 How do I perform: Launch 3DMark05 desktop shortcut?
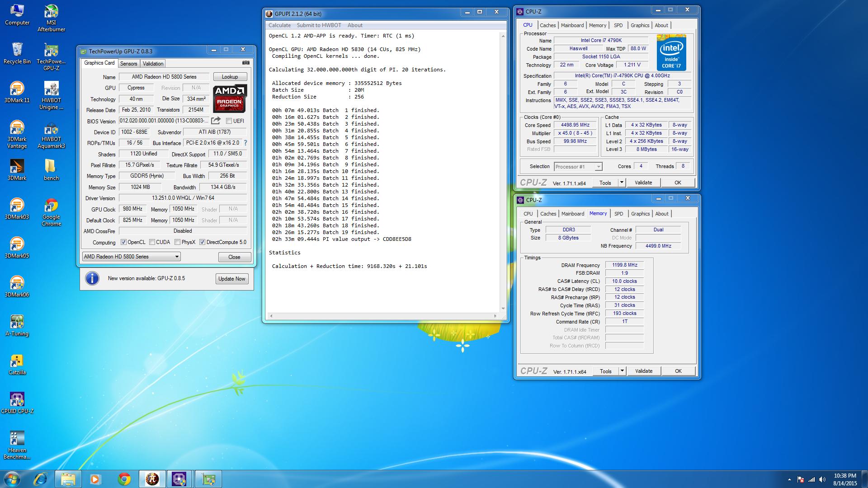[x=17, y=248]
